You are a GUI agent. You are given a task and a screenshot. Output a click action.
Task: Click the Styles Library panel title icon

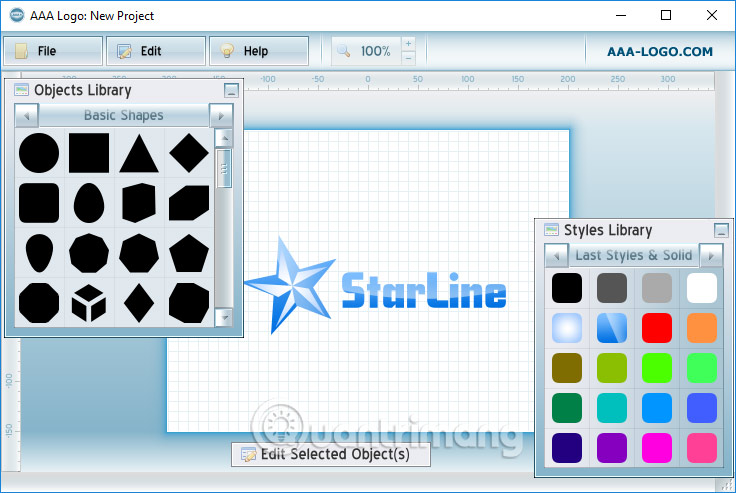click(x=551, y=230)
